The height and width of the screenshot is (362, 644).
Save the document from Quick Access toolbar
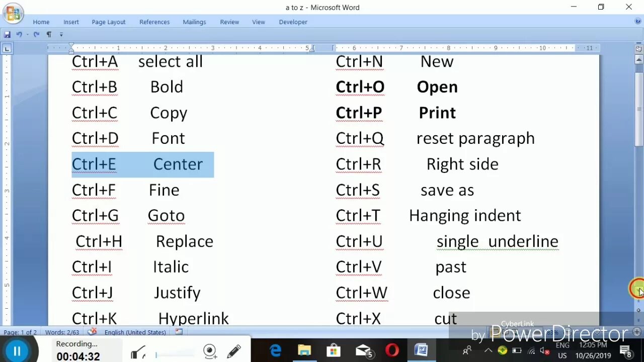[x=7, y=35]
